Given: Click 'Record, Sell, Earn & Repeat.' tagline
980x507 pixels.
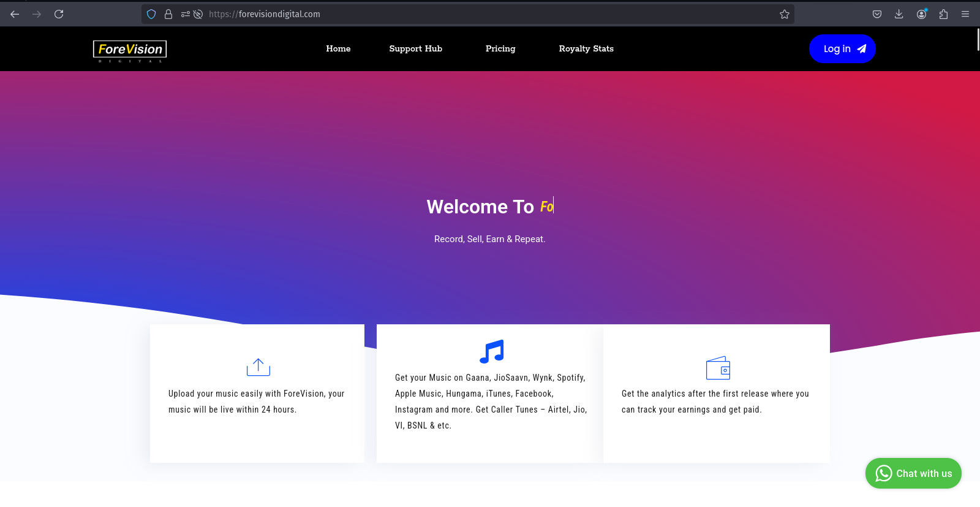Looking at the screenshot, I should (x=489, y=239).
